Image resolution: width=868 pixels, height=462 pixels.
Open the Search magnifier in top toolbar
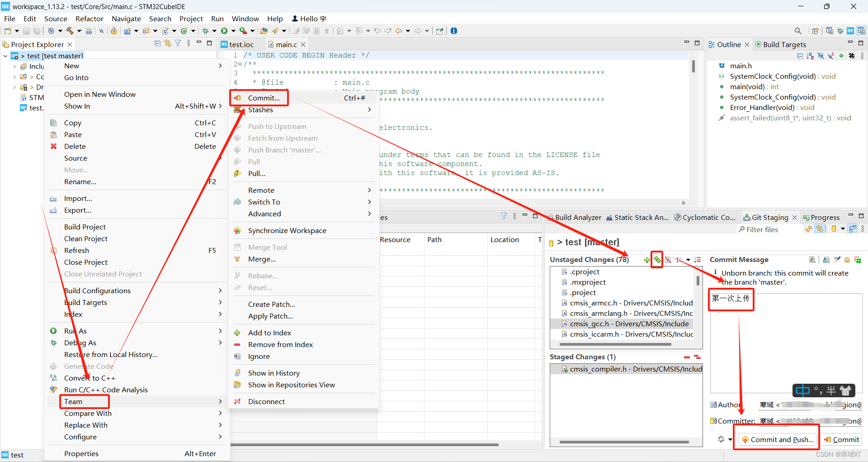click(x=798, y=31)
